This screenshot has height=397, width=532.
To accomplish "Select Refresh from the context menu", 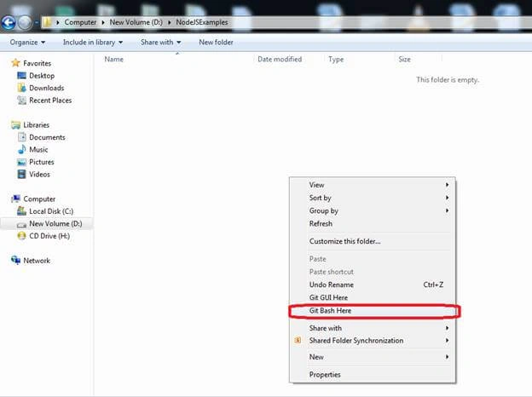I will [373, 224].
